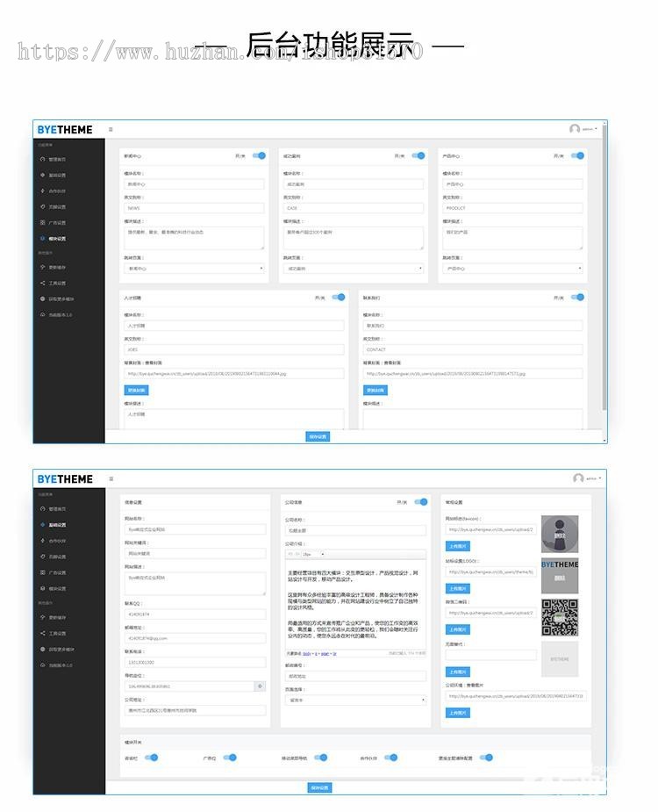658x812 pixels.
Task: Click the admin avatar icon in lower screenshot
Action: (578, 478)
